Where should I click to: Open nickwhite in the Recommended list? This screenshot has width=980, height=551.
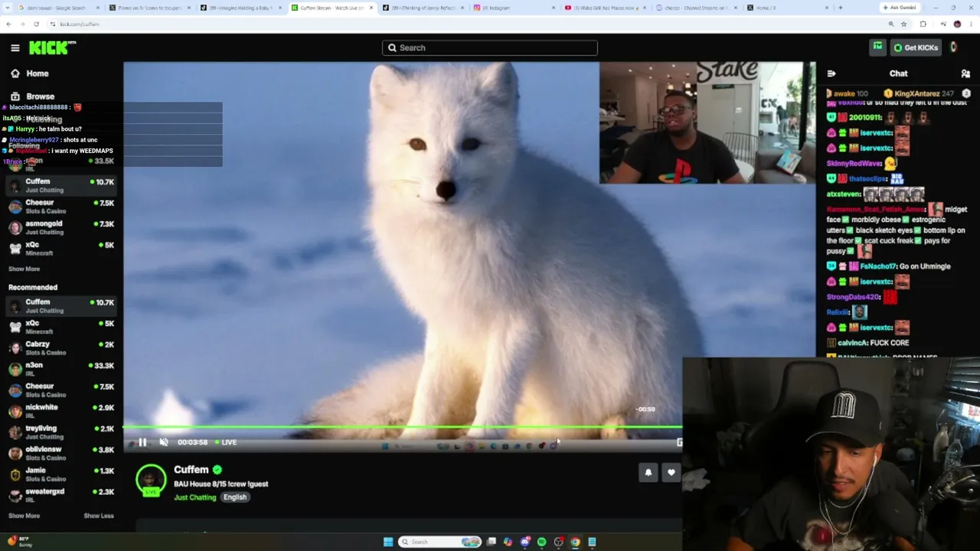pos(61,411)
